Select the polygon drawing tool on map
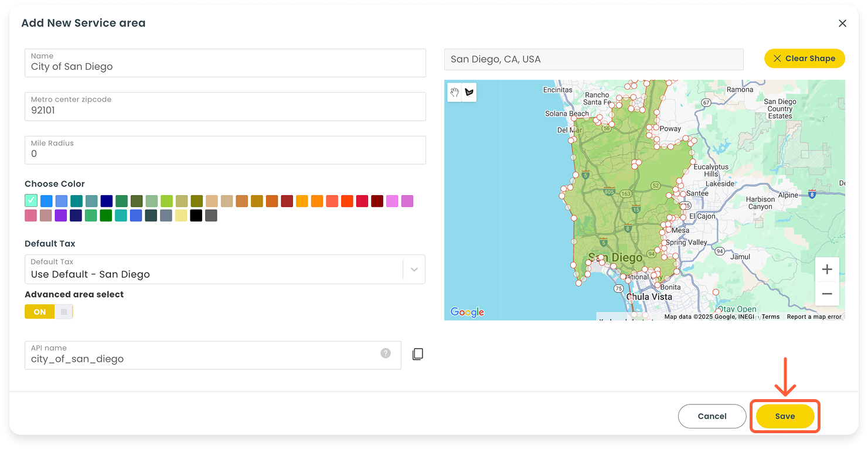The width and height of the screenshot is (868, 449). (469, 93)
